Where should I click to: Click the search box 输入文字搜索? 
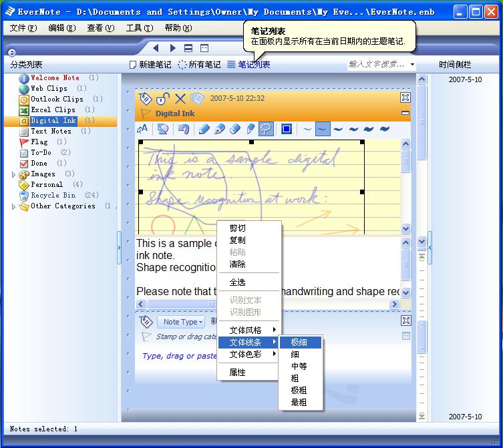coord(378,65)
